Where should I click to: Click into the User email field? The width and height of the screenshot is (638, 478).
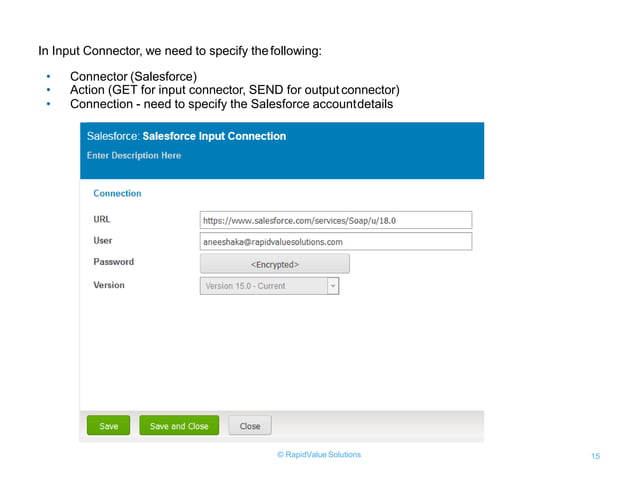[336, 242]
